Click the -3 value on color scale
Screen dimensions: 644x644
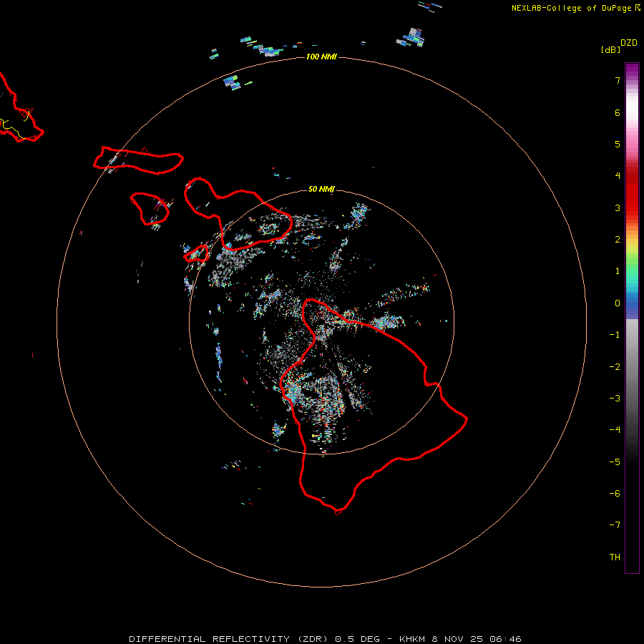(x=615, y=399)
